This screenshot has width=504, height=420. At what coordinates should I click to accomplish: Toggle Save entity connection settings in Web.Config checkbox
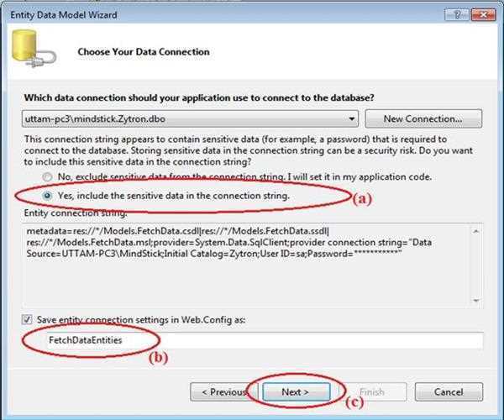(28, 322)
